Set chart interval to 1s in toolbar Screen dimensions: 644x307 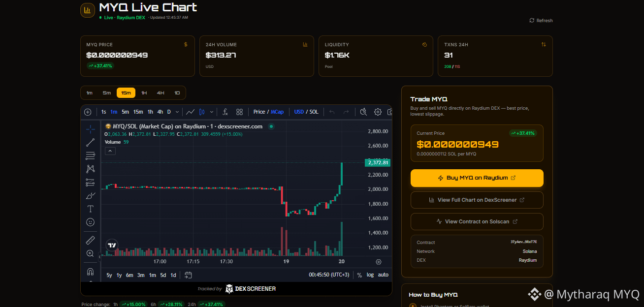click(x=103, y=112)
